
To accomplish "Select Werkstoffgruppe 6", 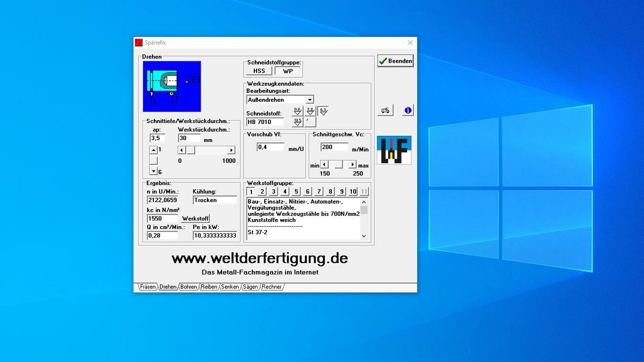I will pyautogui.click(x=308, y=191).
